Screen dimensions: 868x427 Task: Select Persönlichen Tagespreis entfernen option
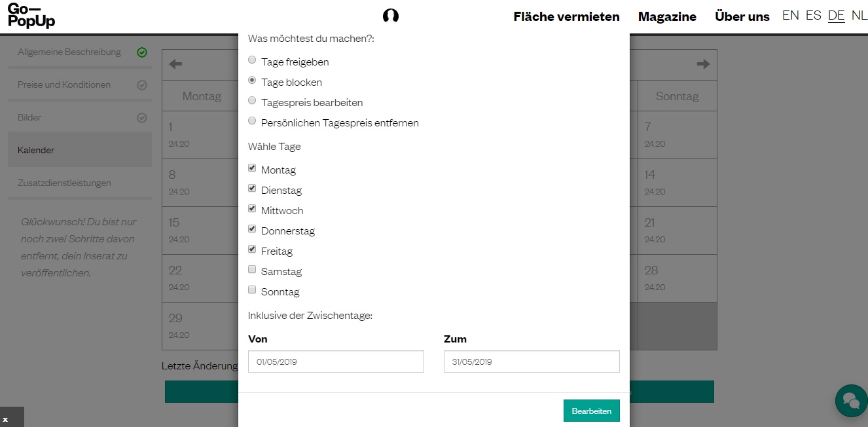(x=252, y=121)
